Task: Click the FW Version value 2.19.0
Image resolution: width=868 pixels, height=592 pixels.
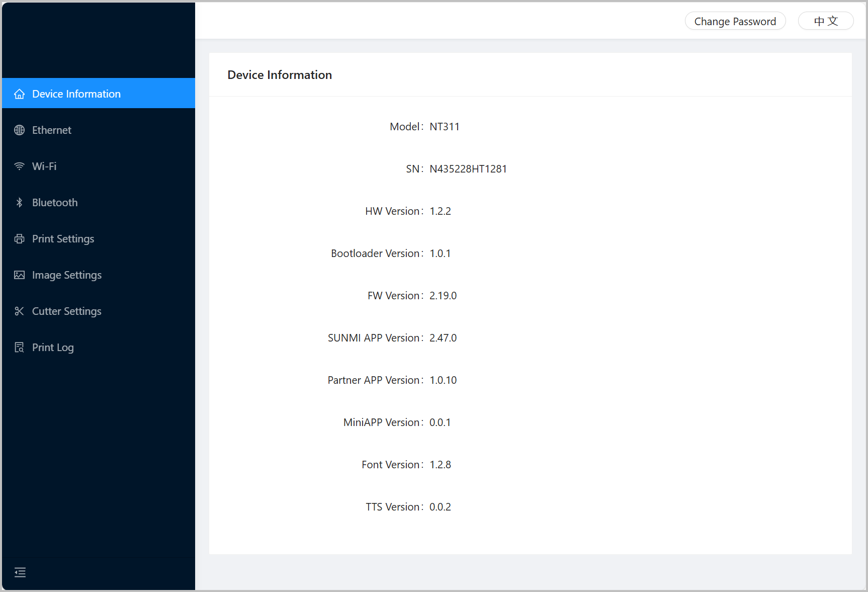Action: click(x=443, y=296)
